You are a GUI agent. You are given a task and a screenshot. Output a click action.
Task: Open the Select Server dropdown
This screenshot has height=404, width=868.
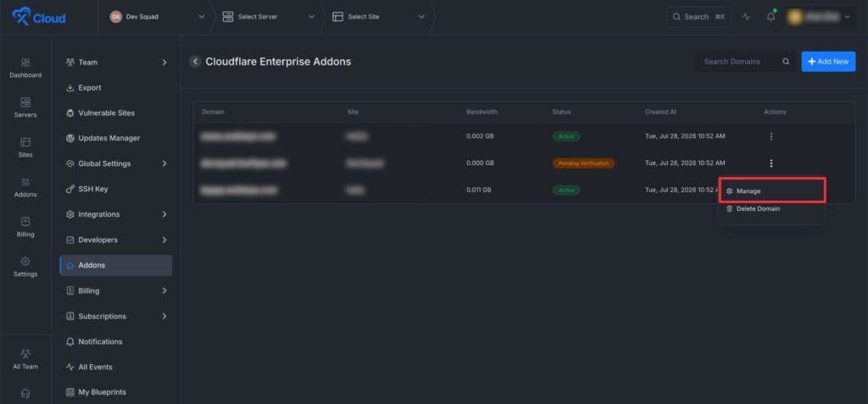[269, 17]
